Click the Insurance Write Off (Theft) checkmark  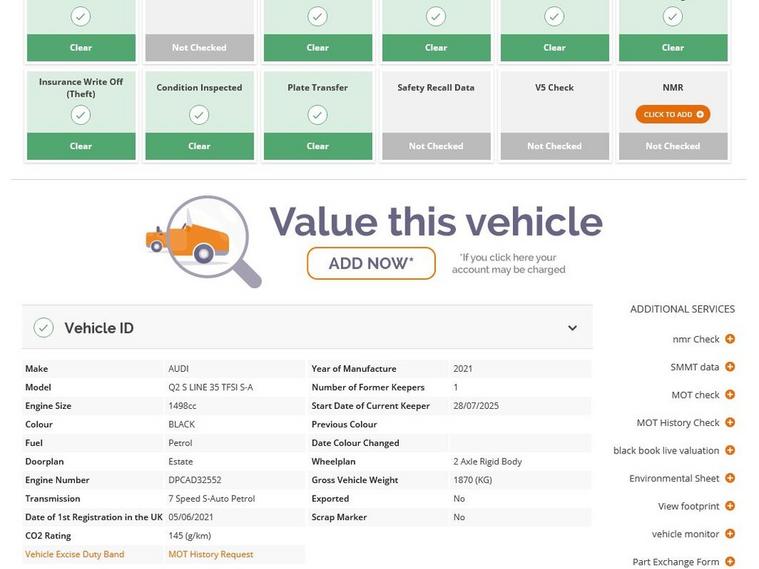pyautogui.click(x=81, y=115)
